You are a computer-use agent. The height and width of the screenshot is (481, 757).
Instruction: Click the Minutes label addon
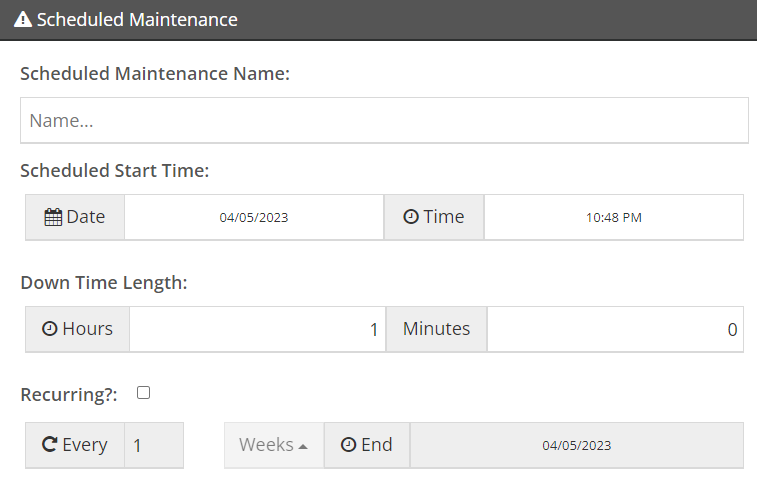click(436, 329)
